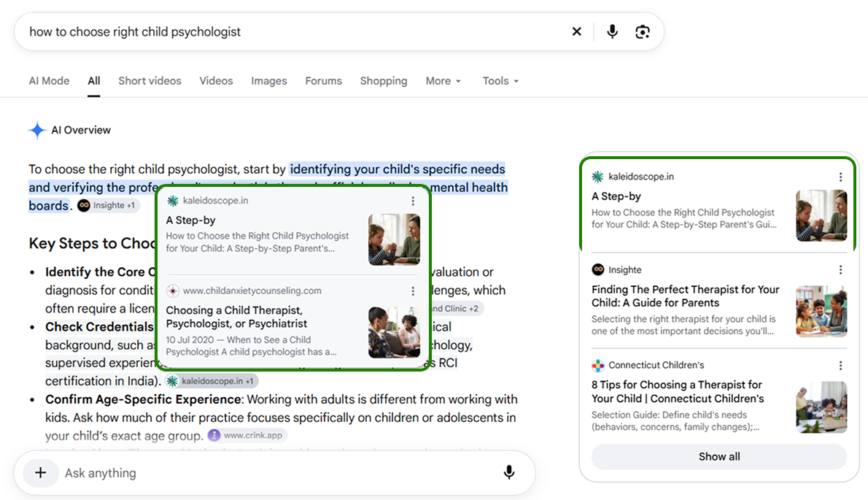Click the Insighte +1 source chip

coord(108,205)
